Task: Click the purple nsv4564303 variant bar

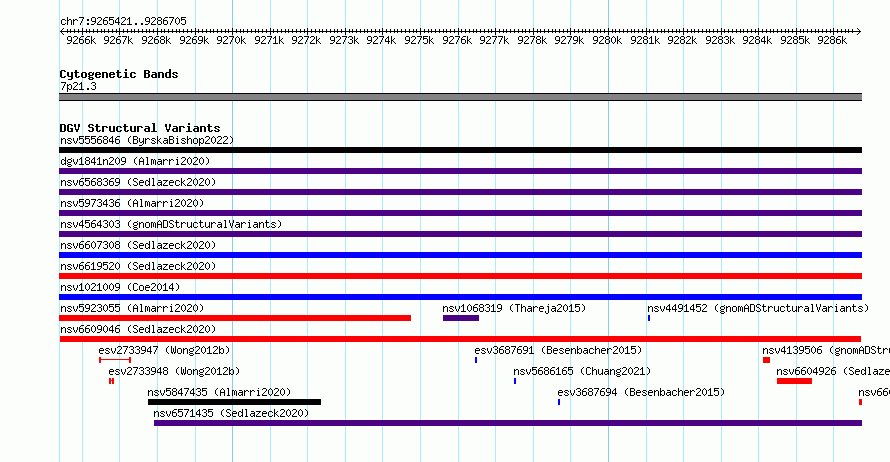Action: 460,234
